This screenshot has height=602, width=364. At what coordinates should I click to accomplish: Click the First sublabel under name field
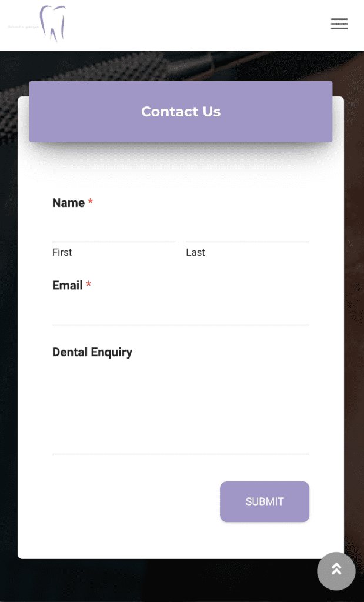(62, 252)
